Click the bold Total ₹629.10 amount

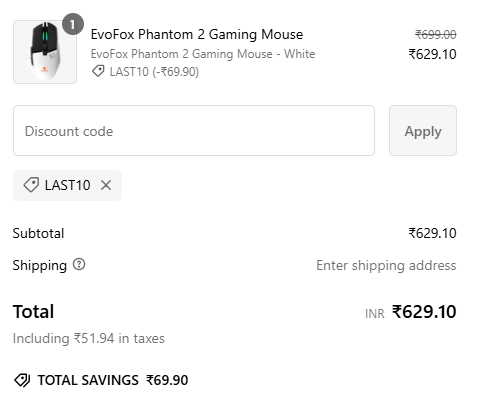tap(424, 312)
